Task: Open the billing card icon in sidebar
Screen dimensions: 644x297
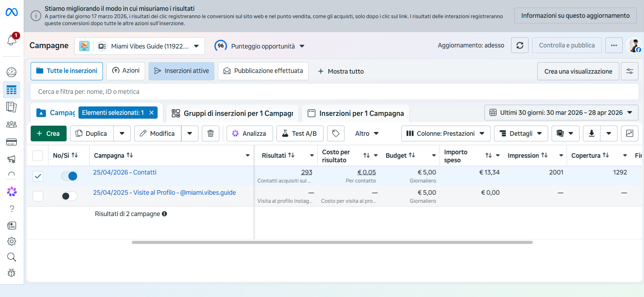Action: coord(12,142)
